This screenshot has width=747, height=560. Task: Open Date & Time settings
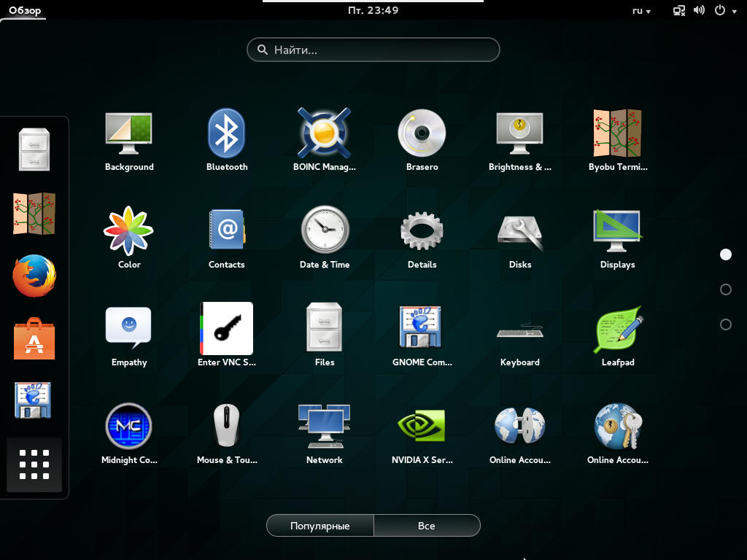click(325, 237)
